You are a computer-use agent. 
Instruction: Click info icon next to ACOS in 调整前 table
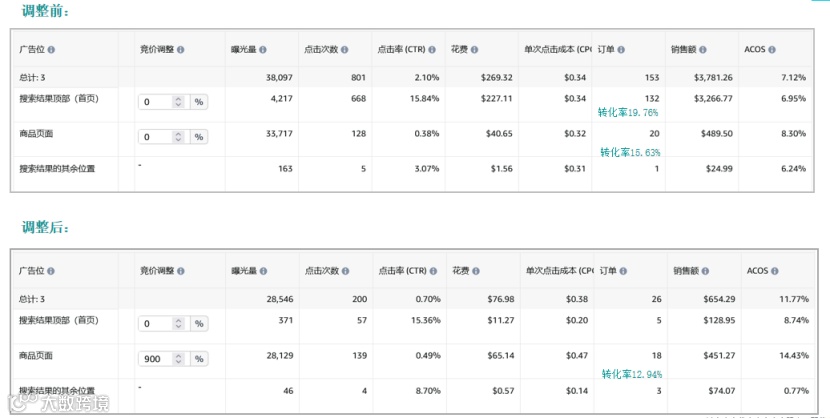point(772,50)
